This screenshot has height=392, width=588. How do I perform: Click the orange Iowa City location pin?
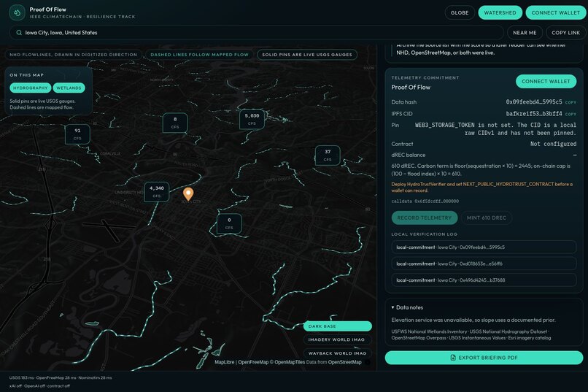pos(188,194)
